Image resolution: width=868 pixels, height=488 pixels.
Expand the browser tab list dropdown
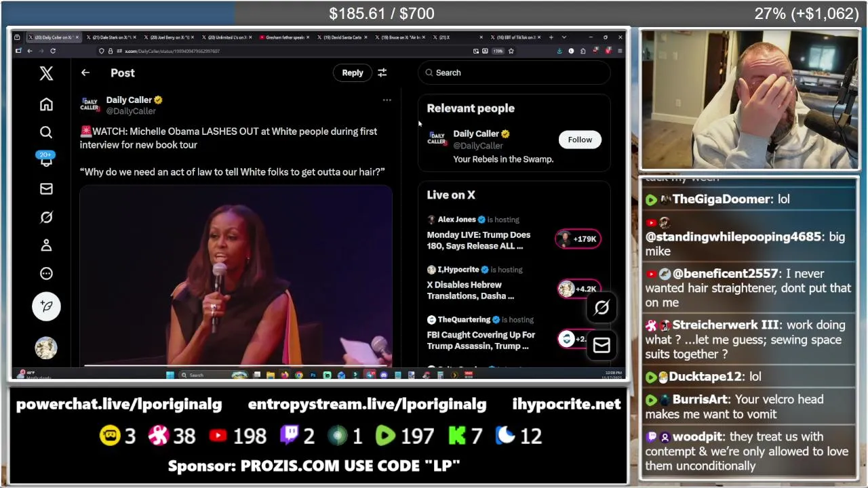[x=564, y=37]
